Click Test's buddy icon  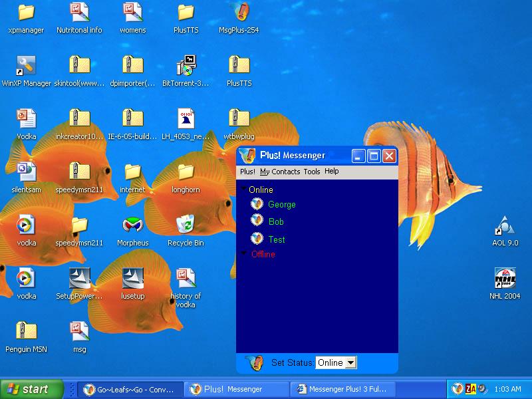coord(257,238)
